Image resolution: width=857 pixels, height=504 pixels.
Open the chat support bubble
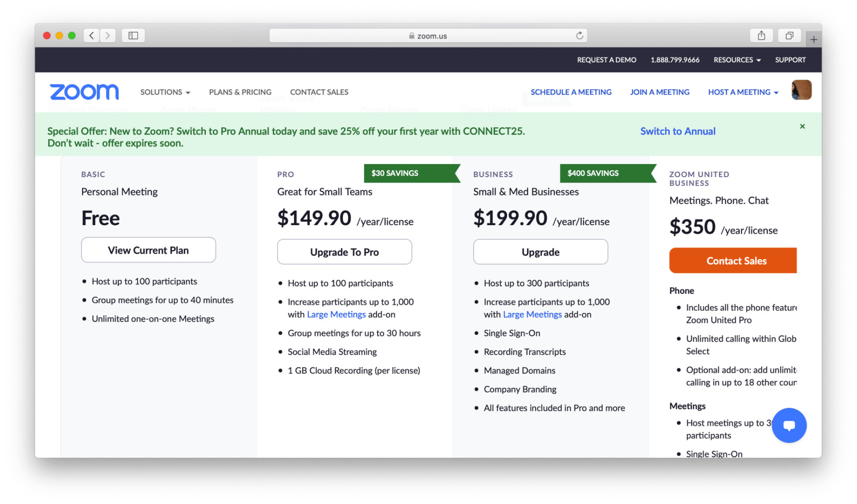[x=789, y=425]
